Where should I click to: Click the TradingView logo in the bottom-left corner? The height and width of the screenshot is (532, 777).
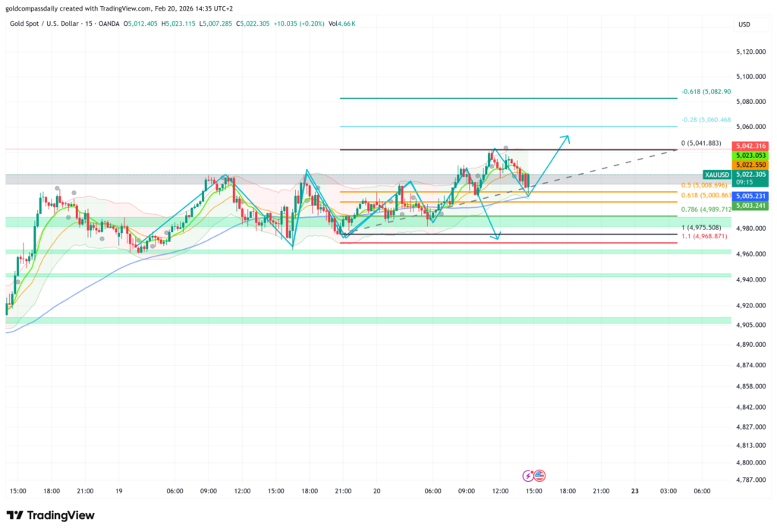(51, 515)
